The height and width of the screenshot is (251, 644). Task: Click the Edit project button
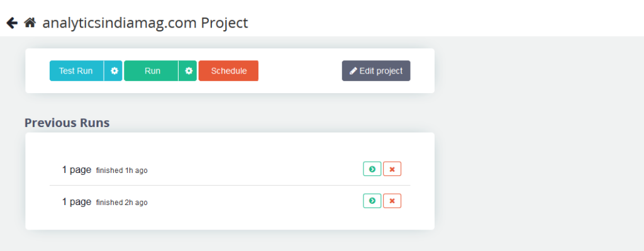(376, 70)
